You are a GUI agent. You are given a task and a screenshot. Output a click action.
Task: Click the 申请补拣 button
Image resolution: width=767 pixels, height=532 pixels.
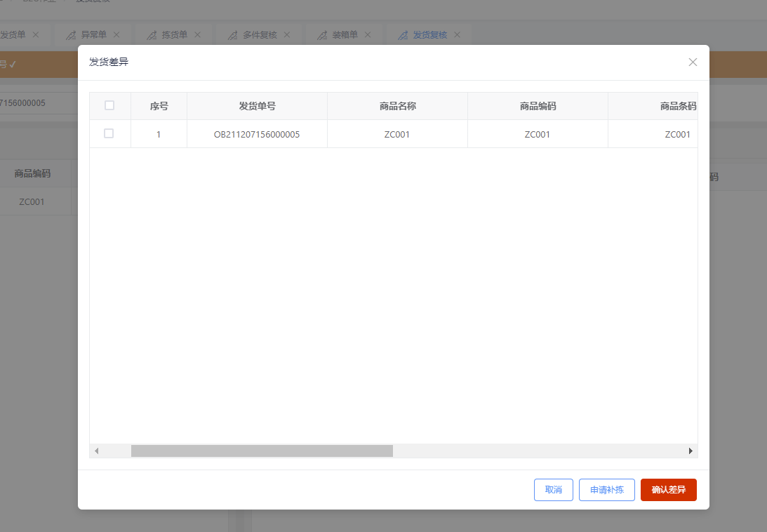click(x=606, y=490)
